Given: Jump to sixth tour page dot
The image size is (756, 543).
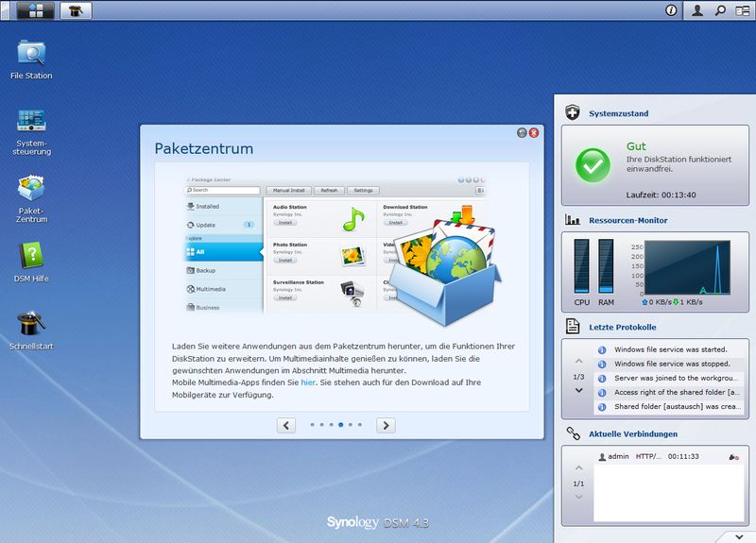Looking at the screenshot, I should (x=360, y=425).
